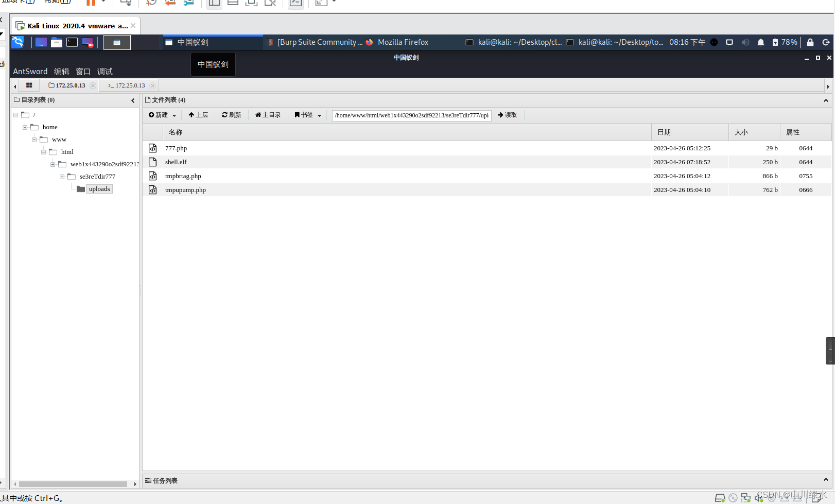Viewport: 835px width, 504px height.
Task: Click the lock screen icon in panel
Action: pos(810,42)
